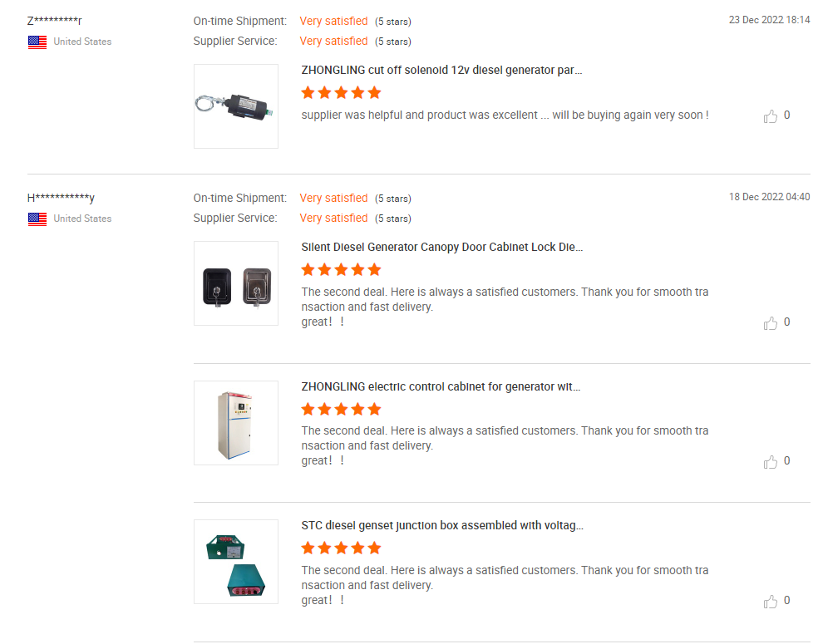
Task: Open ZHONGLING cut off solenoid 12v link
Action: click(x=441, y=71)
